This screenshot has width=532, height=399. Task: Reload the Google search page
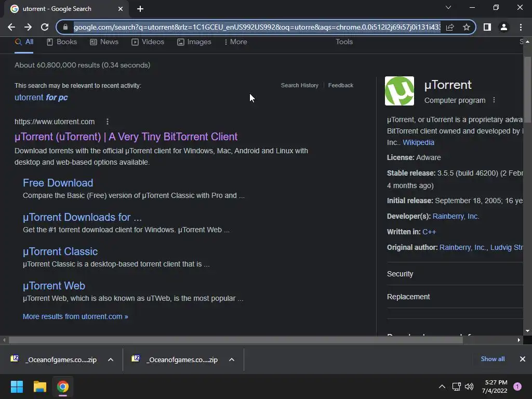tap(45, 27)
